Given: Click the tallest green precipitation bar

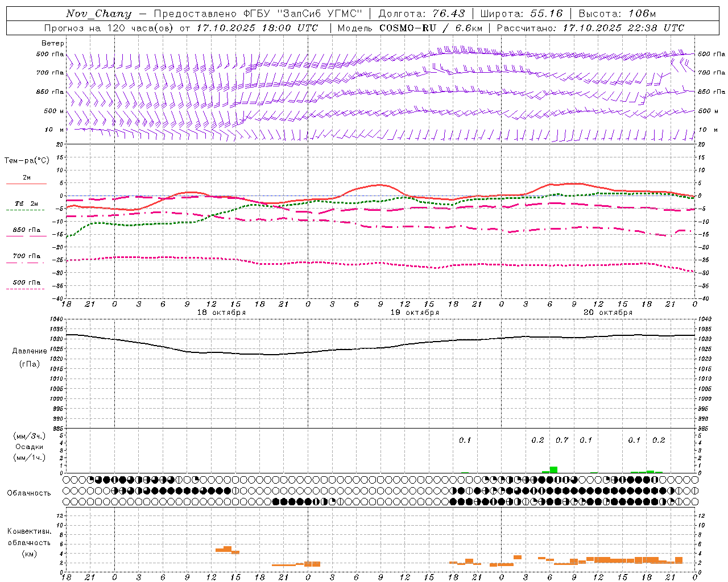Looking at the screenshot, I should pos(553,469).
